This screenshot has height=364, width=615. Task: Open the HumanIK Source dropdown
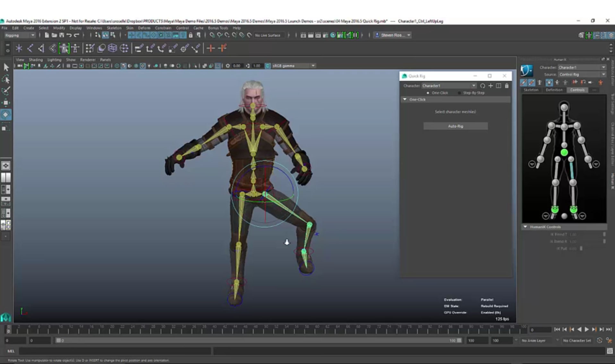(582, 74)
